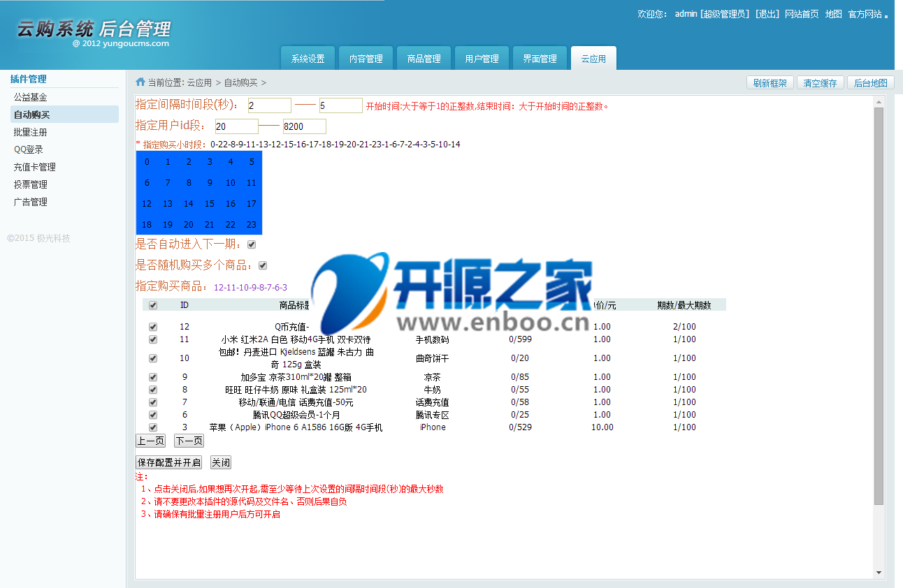
Task: Uncheck the product ID 7 row checkbox
Action: pyautogui.click(x=153, y=402)
